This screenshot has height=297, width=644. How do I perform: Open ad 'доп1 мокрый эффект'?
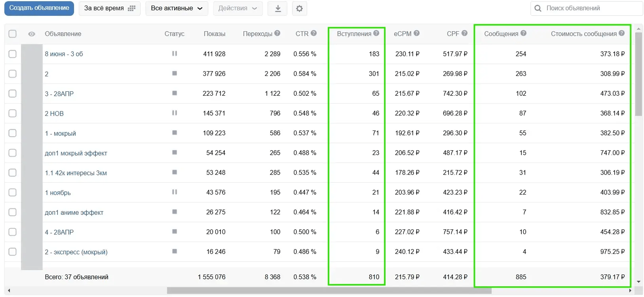click(76, 153)
